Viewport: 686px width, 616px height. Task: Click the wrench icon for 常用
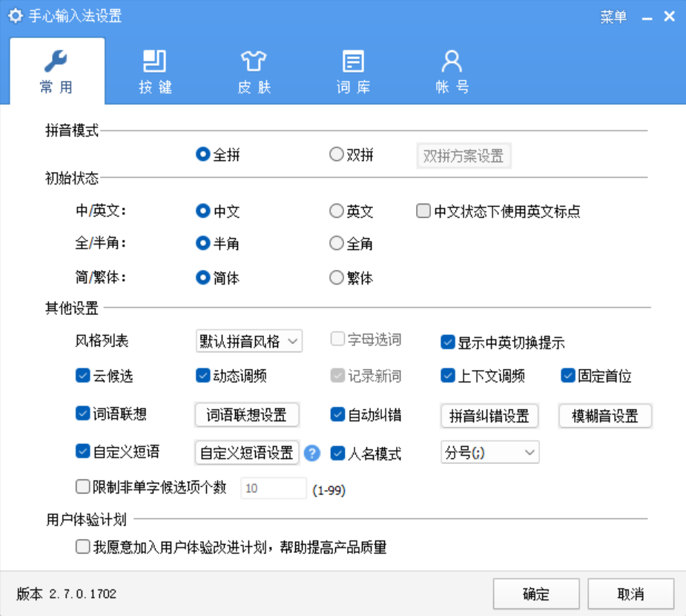coord(56,62)
